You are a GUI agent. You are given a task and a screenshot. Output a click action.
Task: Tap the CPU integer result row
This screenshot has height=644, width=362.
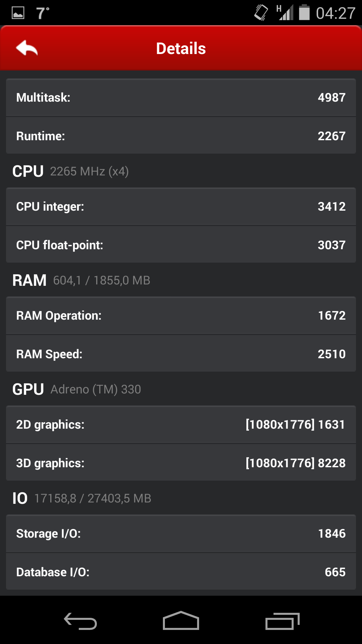181,206
